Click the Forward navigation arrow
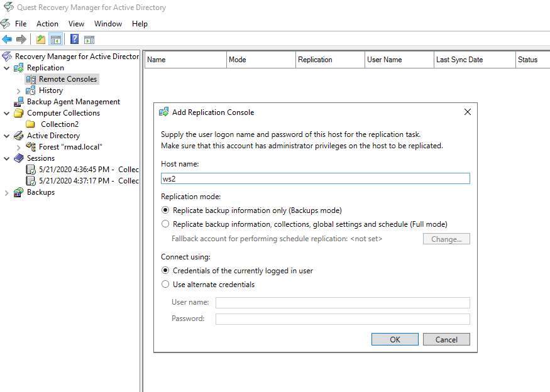The height and width of the screenshot is (392, 550). point(21,39)
